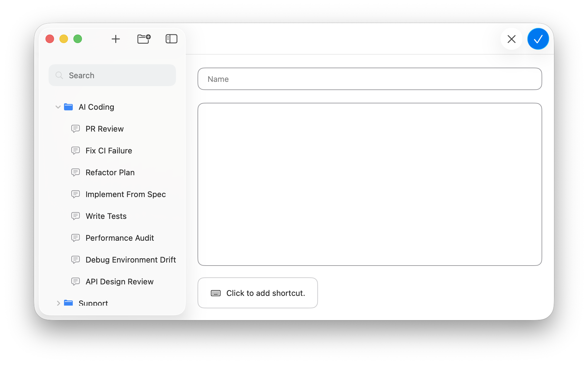Image resolution: width=588 pixels, height=365 pixels.
Task: Click the chat bubble icon beside PR Review
Action: point(75,129)
